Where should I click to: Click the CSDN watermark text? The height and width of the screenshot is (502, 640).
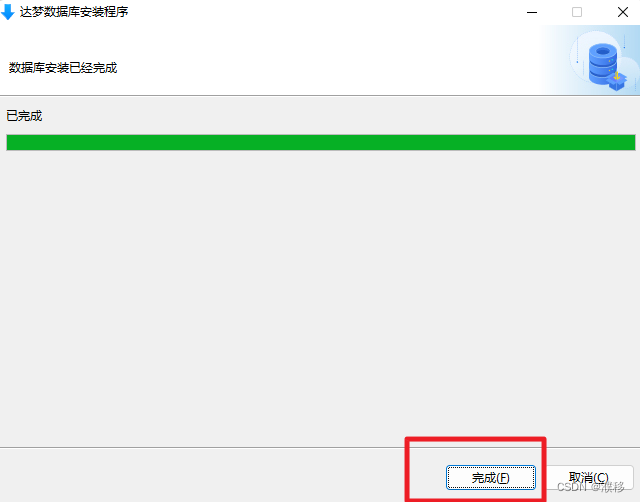(x=591, y=487)
